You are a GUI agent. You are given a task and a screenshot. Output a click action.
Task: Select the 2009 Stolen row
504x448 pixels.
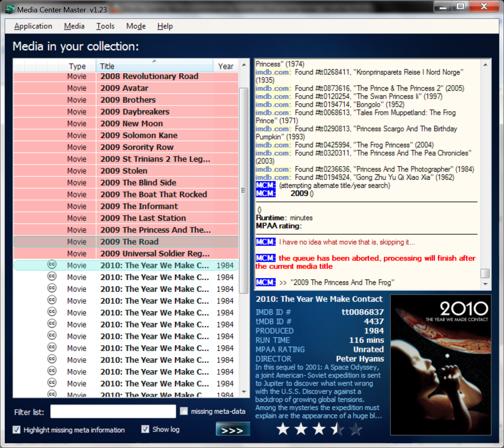[126, 171]
